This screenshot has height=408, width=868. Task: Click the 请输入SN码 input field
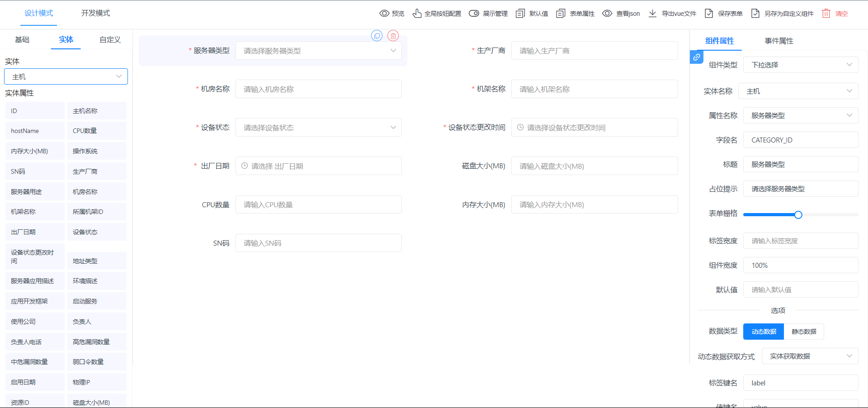pyautogui.click(x=319, y=243)
